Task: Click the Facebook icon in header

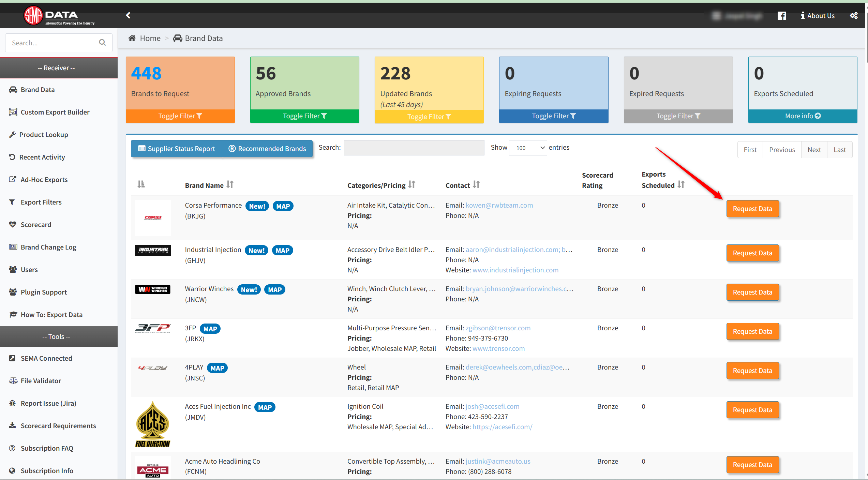Action: [x=781, y=16]
